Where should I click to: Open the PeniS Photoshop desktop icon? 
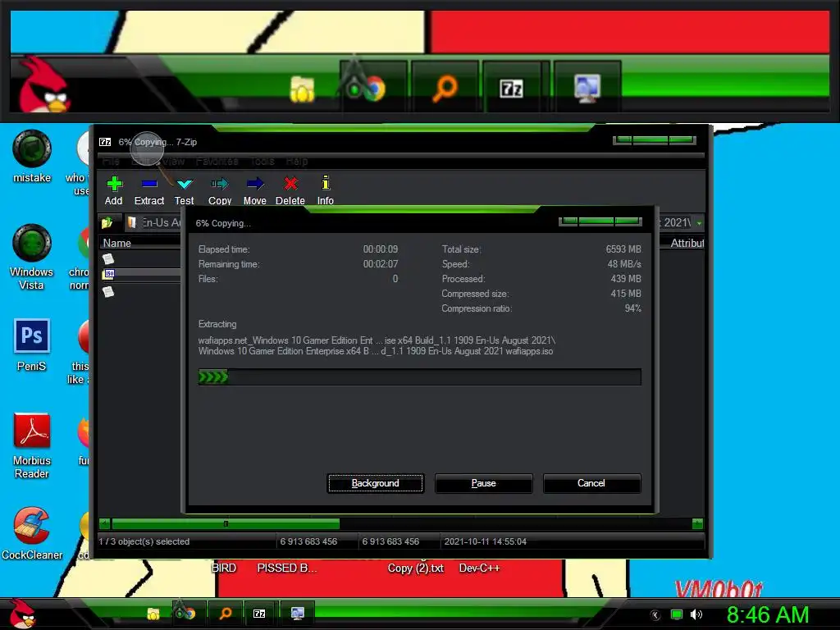tap(32, 345)
